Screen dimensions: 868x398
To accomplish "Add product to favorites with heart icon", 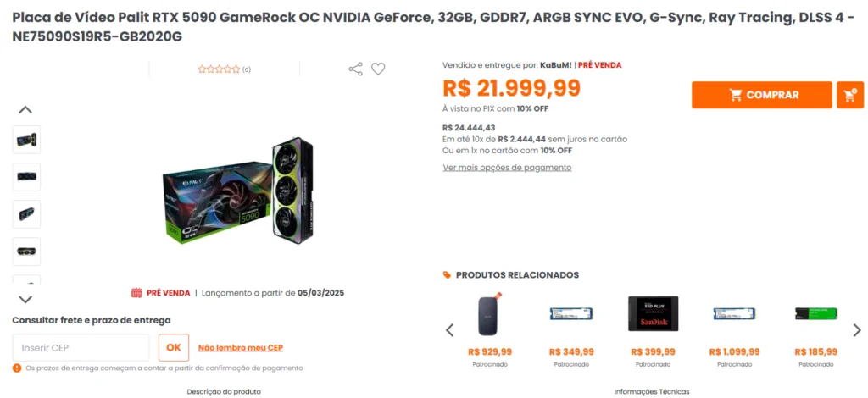I will pos(378,69).
